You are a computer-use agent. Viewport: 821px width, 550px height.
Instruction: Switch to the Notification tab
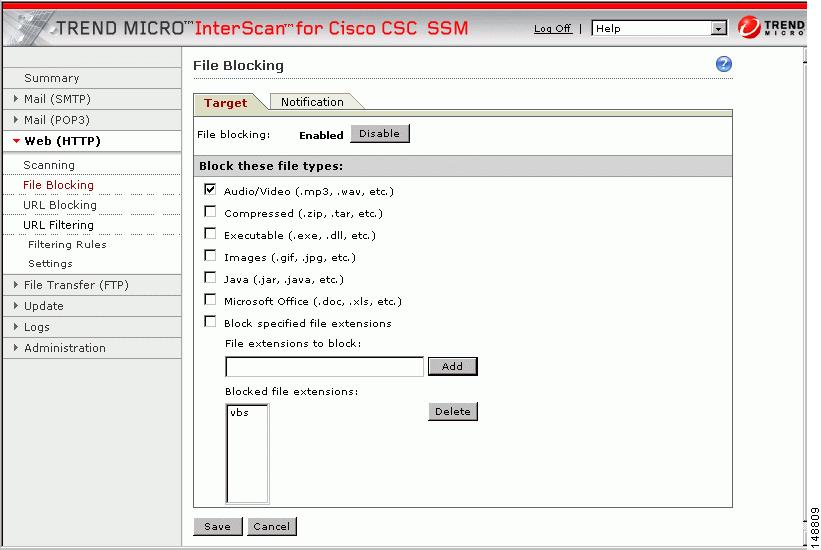(x=313, y=102)
